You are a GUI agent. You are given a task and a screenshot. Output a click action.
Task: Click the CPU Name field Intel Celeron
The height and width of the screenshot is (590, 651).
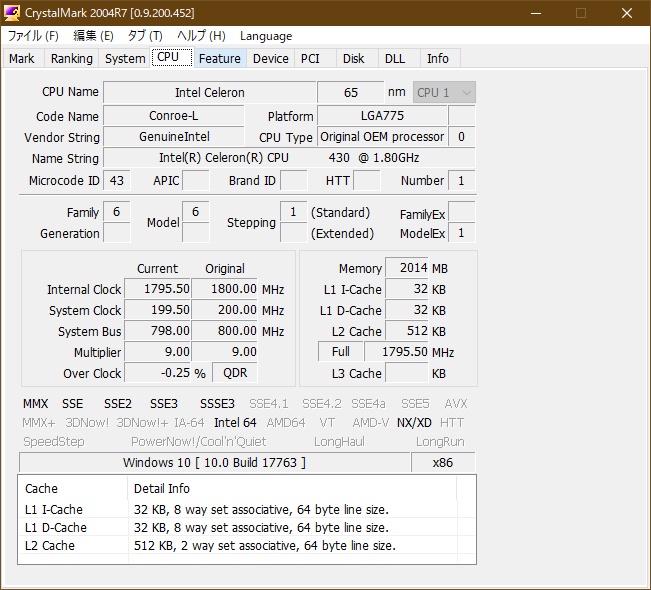click(x=210, y=92)
